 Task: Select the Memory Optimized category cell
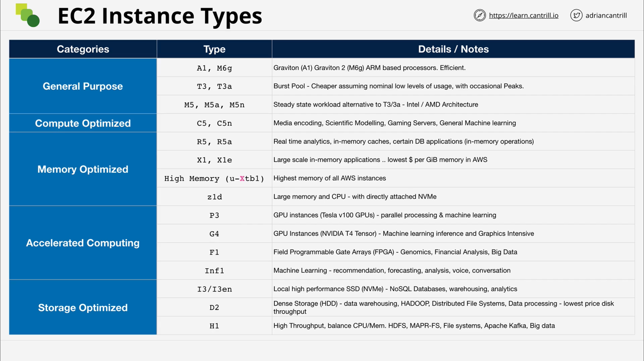(83, 169)
